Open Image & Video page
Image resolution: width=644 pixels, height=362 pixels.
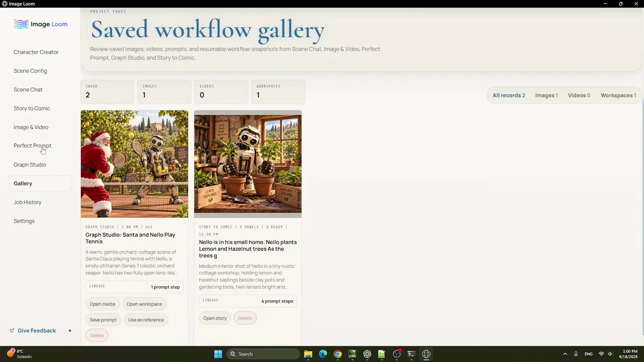(31, 127)
